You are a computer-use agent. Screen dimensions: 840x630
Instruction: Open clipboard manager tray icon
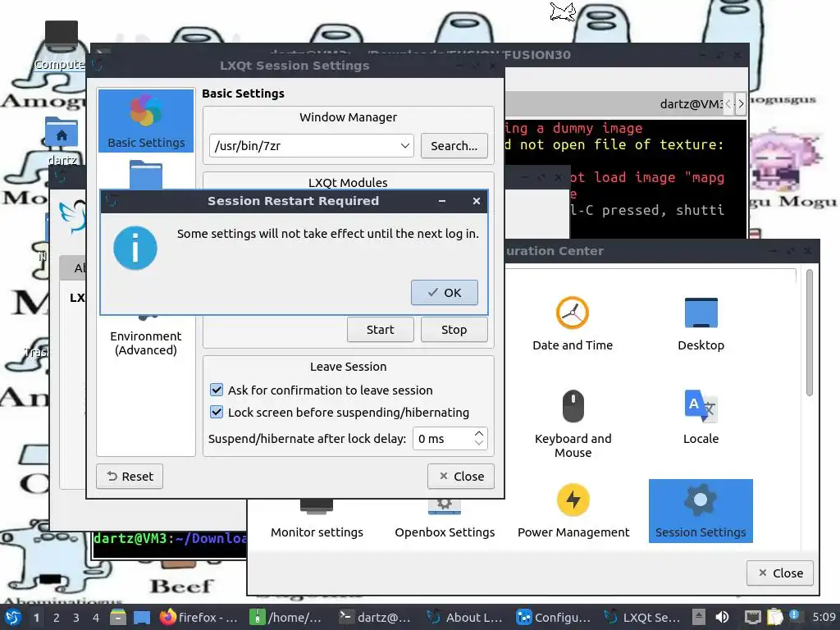point(774,617)
